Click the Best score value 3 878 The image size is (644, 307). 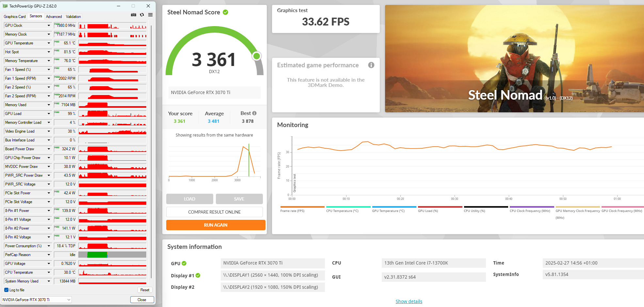click(248, 121)
